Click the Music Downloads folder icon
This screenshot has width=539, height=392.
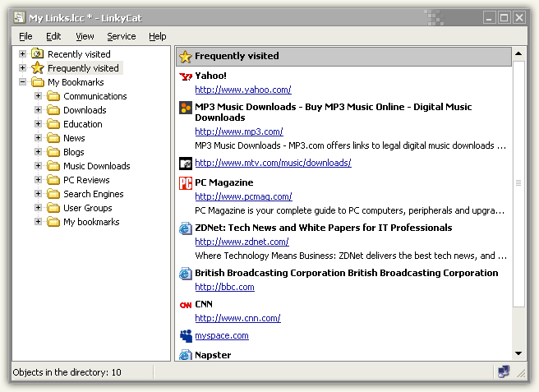pos(53,166)
